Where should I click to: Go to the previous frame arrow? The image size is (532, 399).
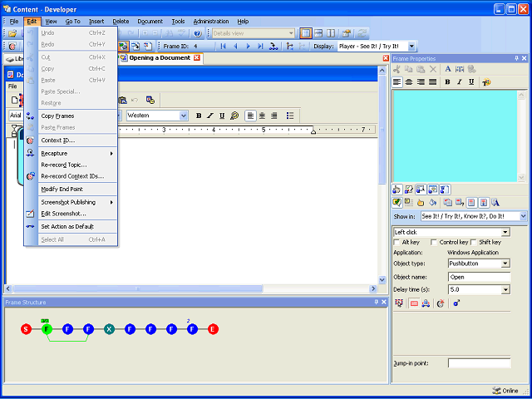click(x=235, y=47)
